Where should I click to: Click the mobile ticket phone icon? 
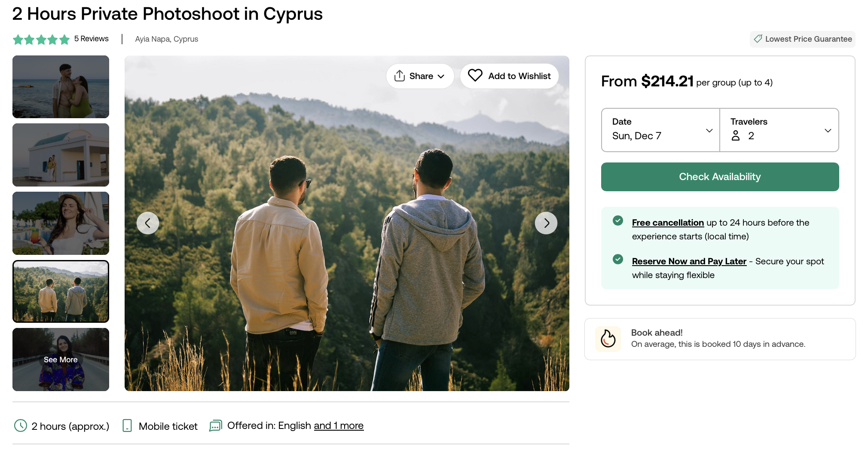coord(127,425)
